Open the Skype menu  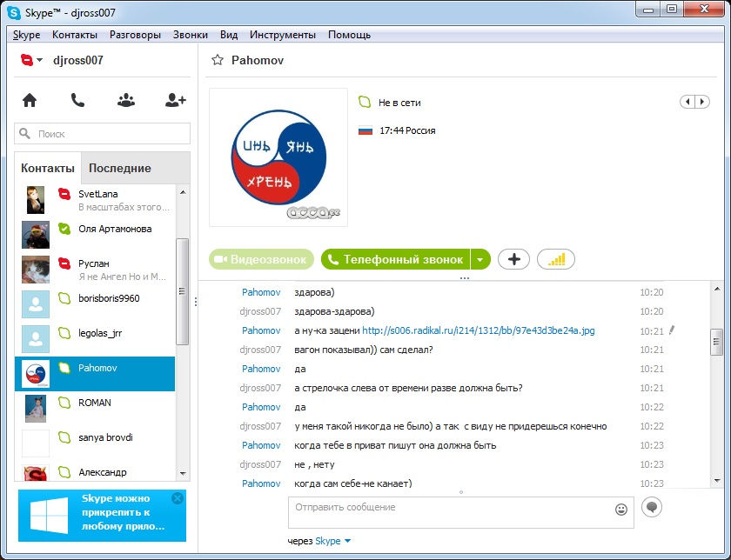point(27,35)
